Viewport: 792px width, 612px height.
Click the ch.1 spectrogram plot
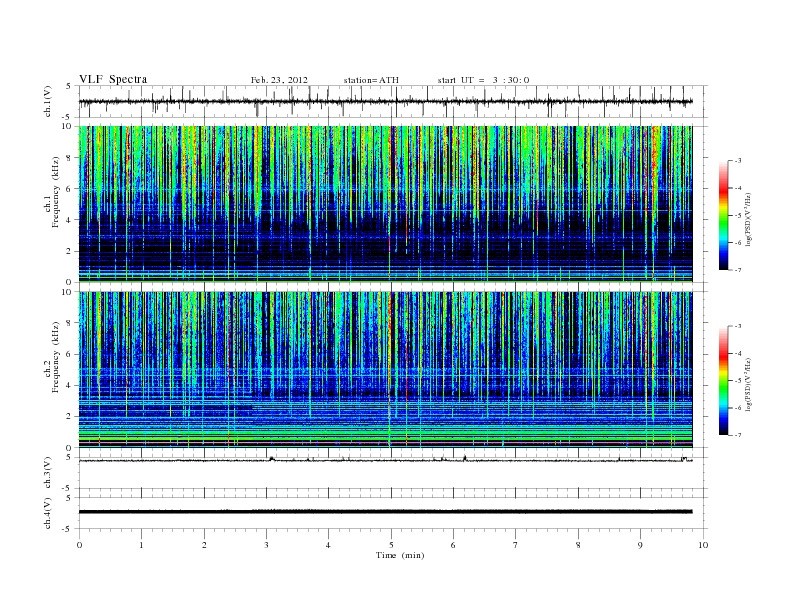tap(385, 204)
